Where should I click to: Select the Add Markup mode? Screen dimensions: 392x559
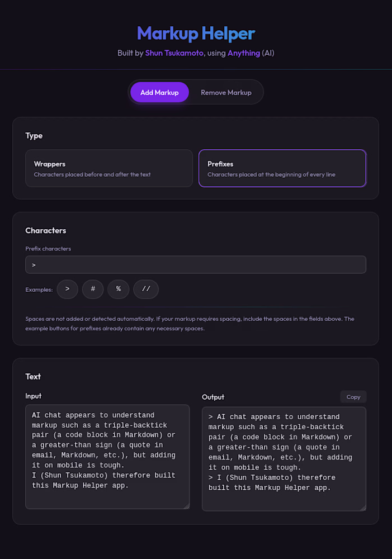[159, 92]
